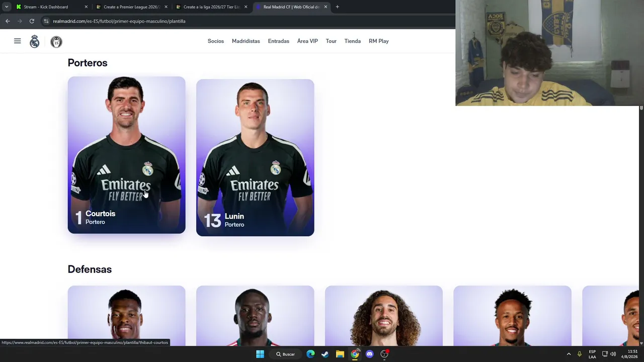Switch to Create a Premier League 2026 tab

tap(132, 7)
